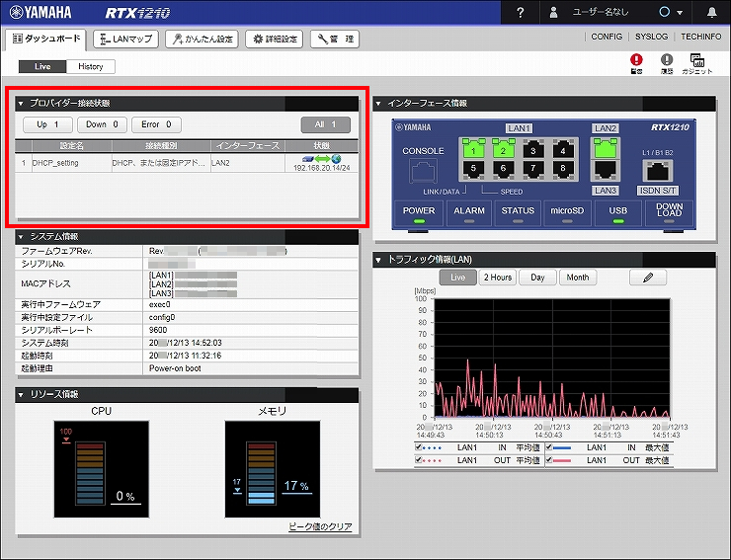The image size is (731, 560).
Task: Switch dashboard to Live view
Action: (42, 67)
